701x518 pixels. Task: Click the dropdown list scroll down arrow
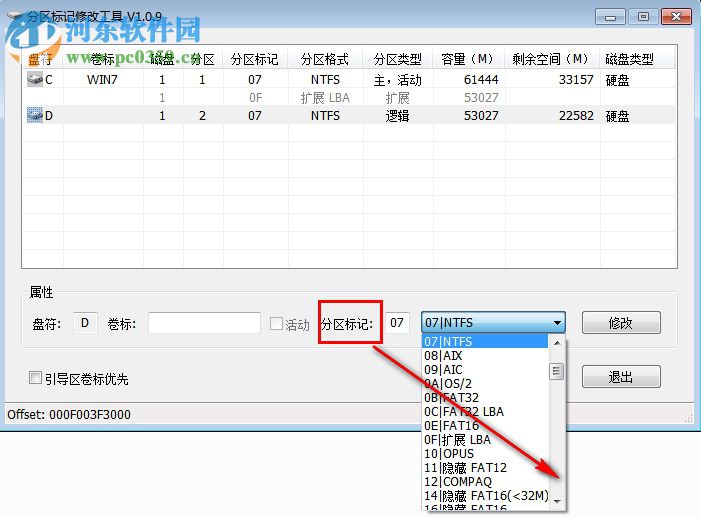click(557, 501)
